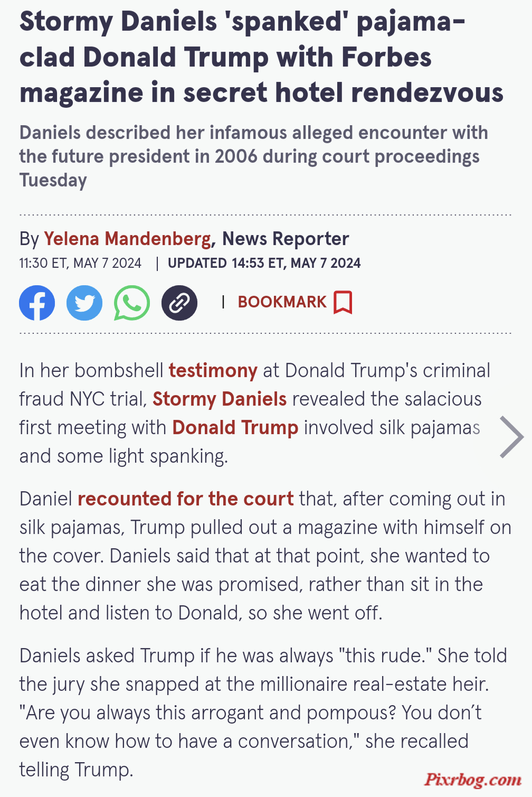This screenshot has width=532, height=797.
Task: Share article via Twitter icon
Action: 84,303
